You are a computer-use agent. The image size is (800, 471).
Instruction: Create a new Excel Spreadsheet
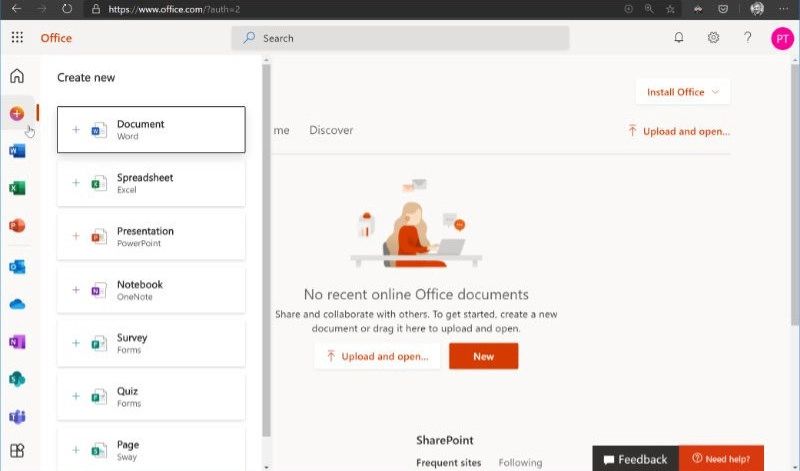[151, 183]
